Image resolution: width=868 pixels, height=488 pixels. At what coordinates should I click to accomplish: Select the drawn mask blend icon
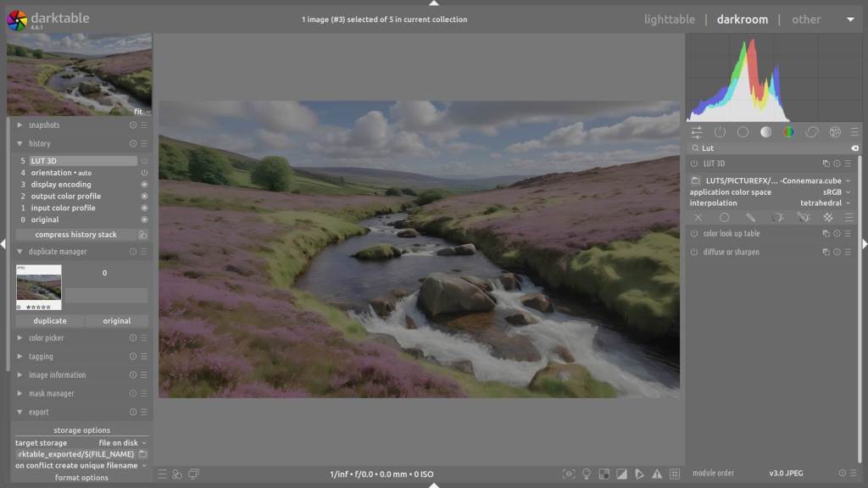751,218
